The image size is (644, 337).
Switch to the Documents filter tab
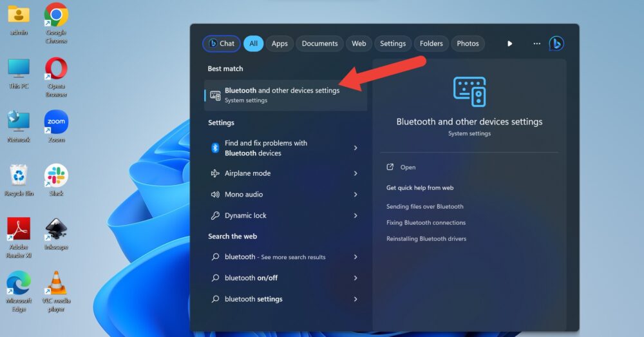[x=319, y=44]
